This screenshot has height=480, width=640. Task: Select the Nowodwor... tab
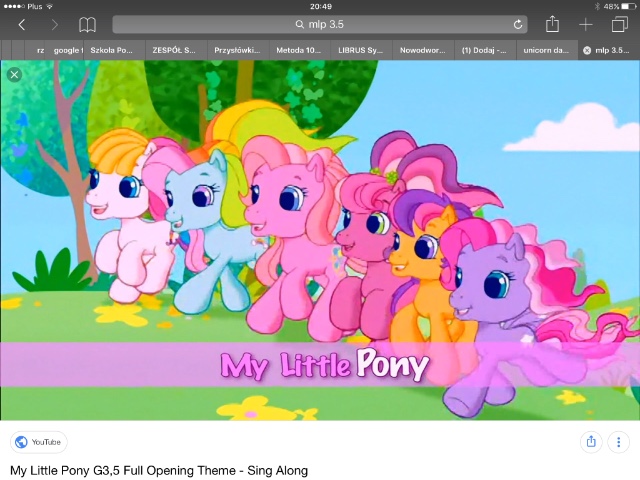point(423,49)
